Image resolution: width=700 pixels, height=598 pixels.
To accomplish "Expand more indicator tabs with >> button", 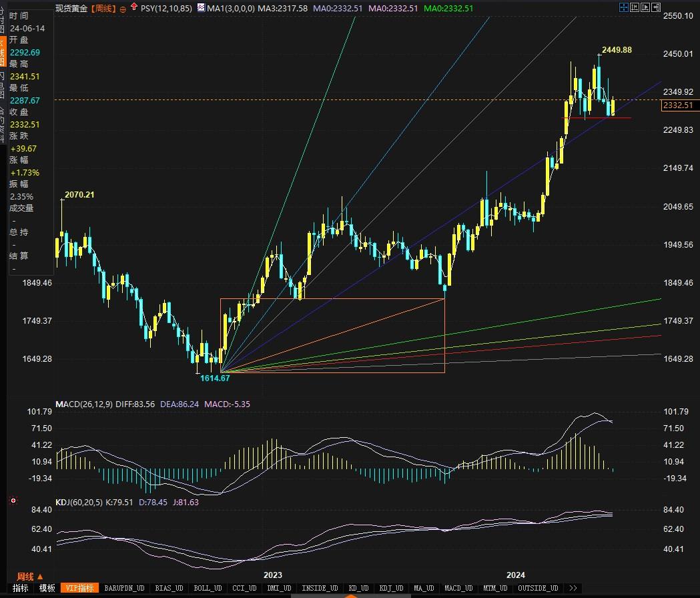I will point(573,588).
